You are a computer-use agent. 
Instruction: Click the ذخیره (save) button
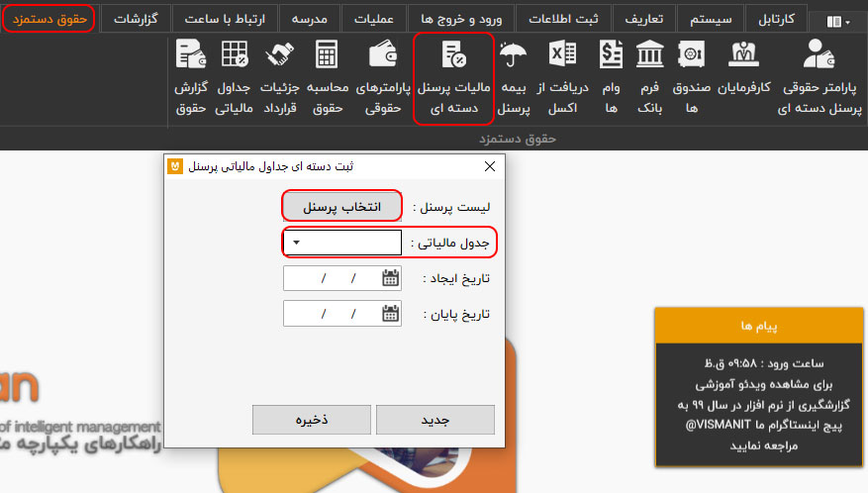(312, 420)
